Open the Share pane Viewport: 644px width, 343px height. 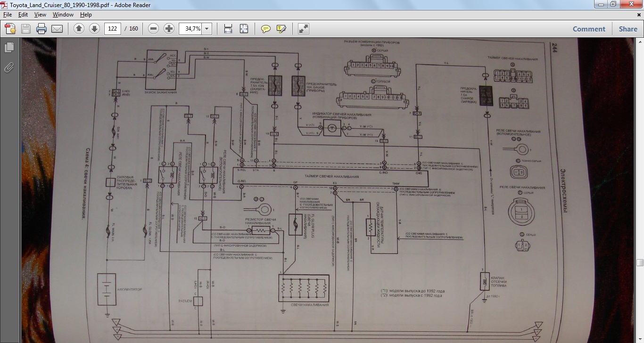tap(628, 29)
